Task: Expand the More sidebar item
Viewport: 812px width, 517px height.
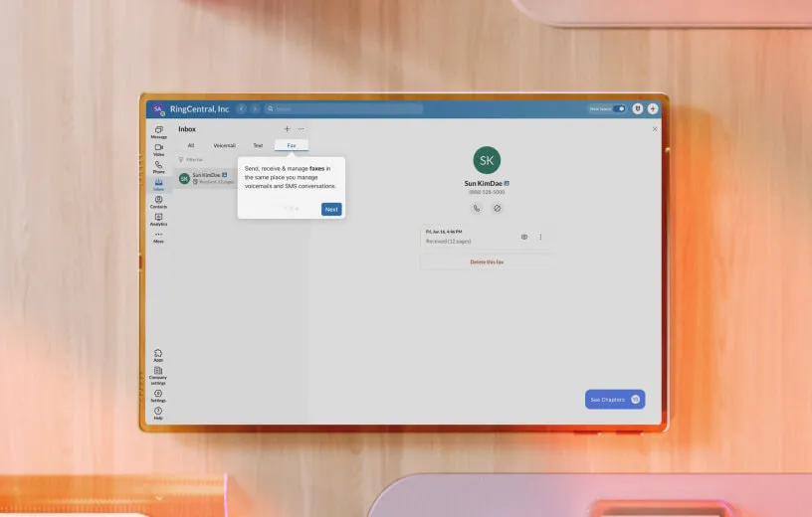Action: 158,237
